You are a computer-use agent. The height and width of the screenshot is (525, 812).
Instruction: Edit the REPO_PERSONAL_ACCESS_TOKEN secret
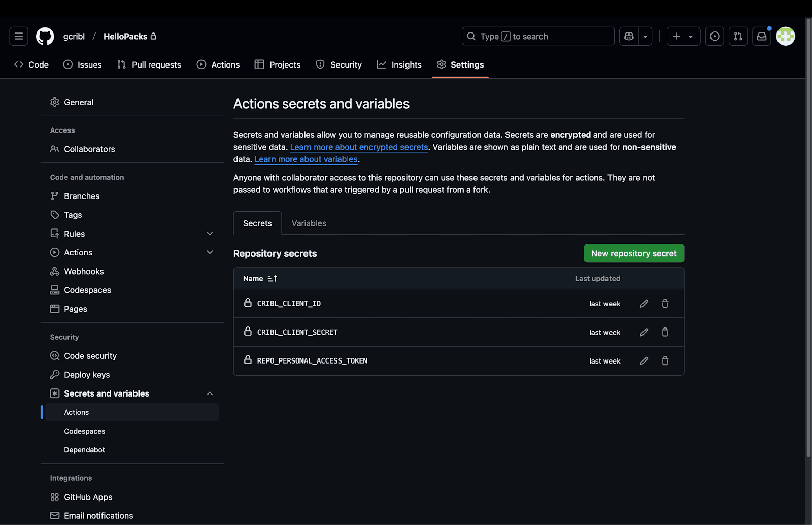(644, 361)
